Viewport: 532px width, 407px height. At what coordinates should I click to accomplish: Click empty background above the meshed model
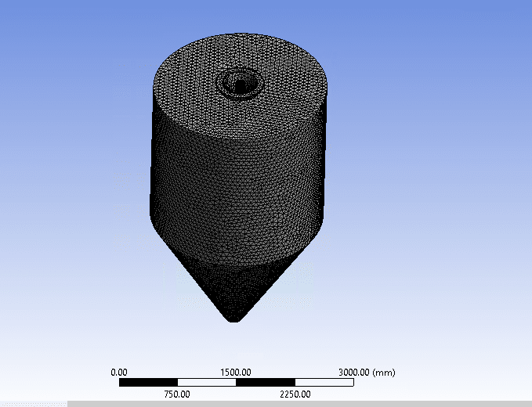tap(235, 16)
